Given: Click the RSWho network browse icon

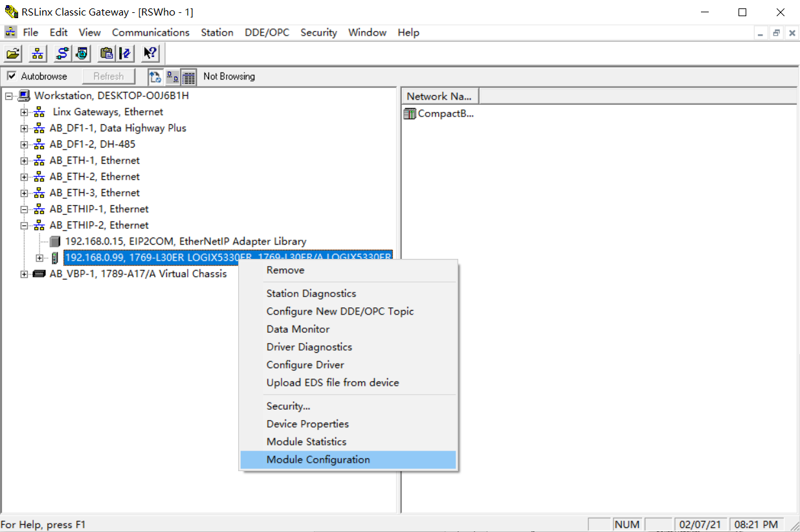Looking at the screenshot, I should tap(38, 54).
